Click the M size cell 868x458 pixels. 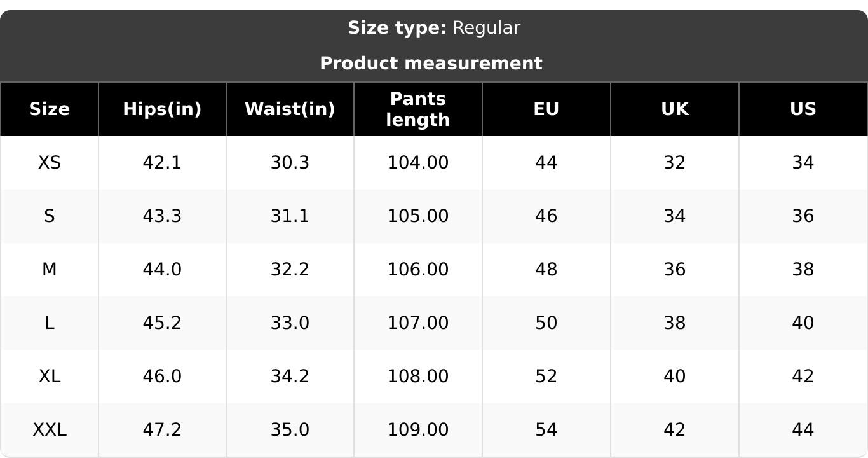pos(50,270)
